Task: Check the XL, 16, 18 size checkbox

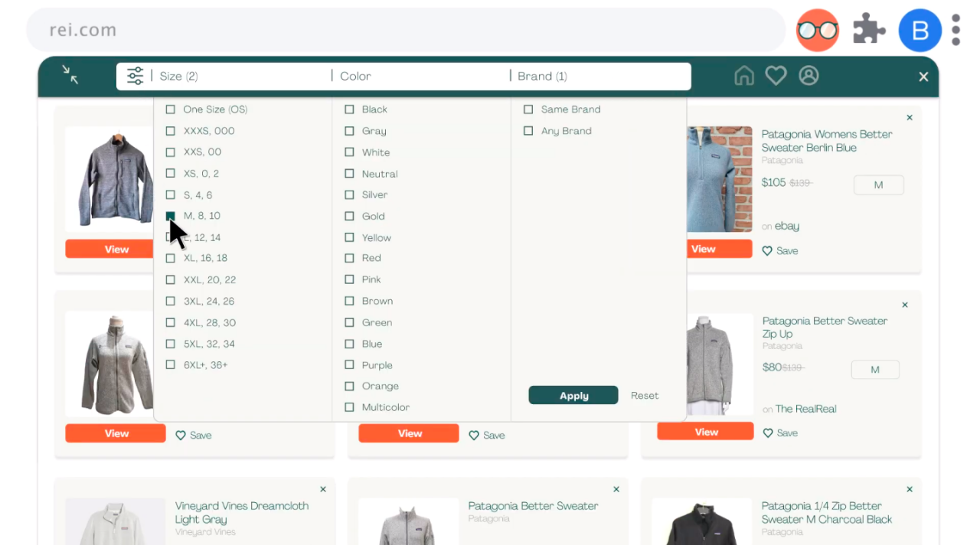Action: click(171, 258)
